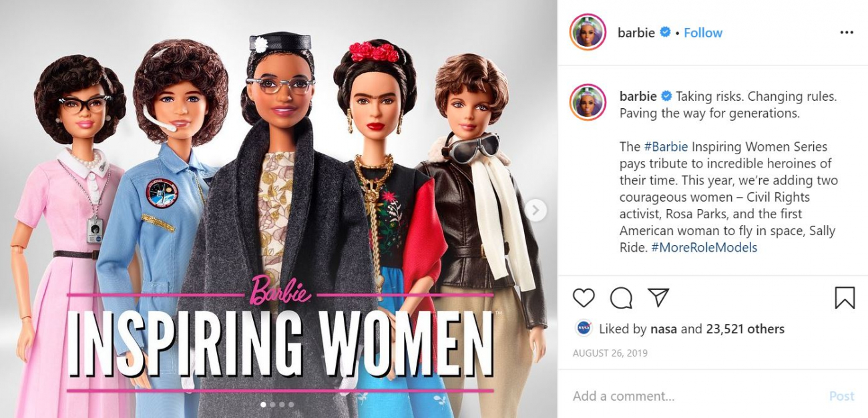Share the post with the paper plane icon
The height and width of the screenshot is (418, 868).
pos(658,297)
